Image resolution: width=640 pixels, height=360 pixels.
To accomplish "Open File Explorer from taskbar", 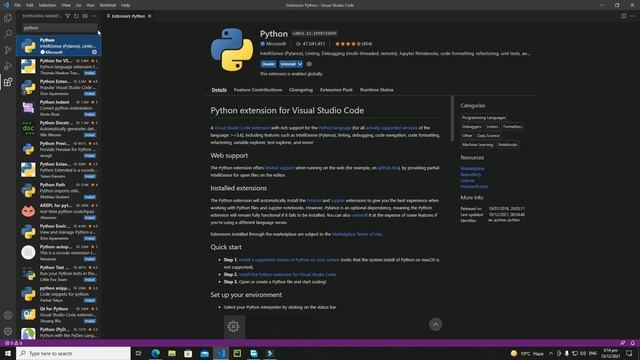I will click(x=172, y=353).
